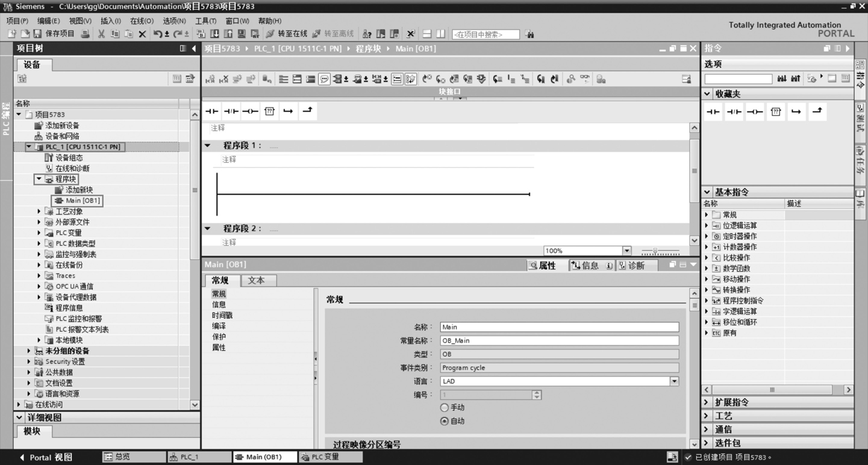Collapse 程序段 1 network
This screenshot has height=465, width=868.
[208, 145]
